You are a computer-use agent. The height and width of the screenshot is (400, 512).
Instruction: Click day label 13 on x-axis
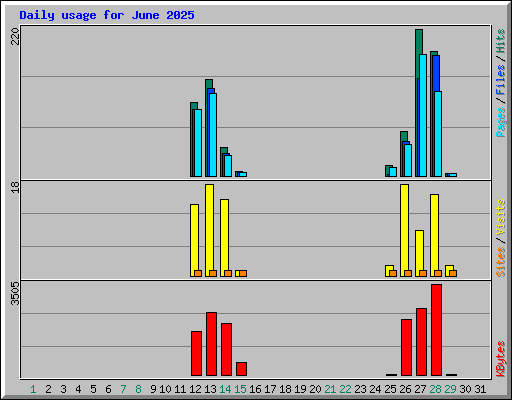pyautogui.click(x=210, y=389)
